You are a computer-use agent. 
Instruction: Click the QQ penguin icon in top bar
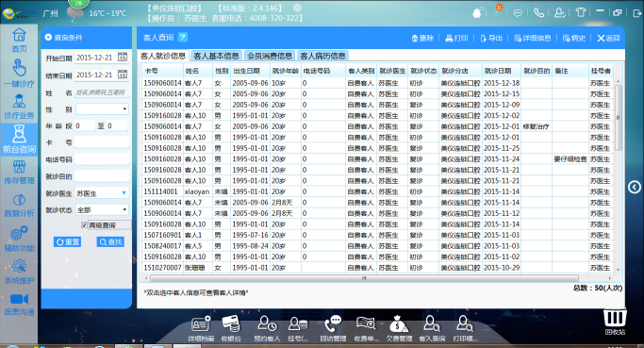coord(477,13)
